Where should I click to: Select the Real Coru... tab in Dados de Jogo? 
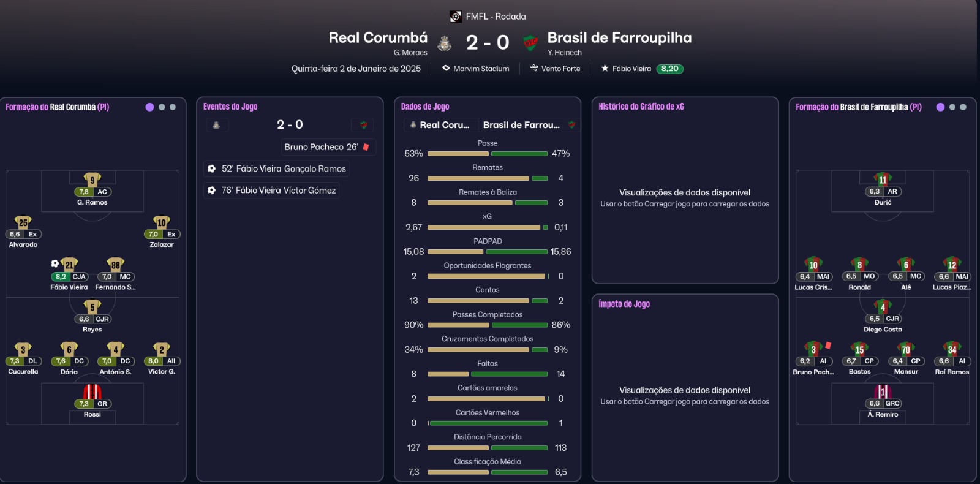(440, 125)
